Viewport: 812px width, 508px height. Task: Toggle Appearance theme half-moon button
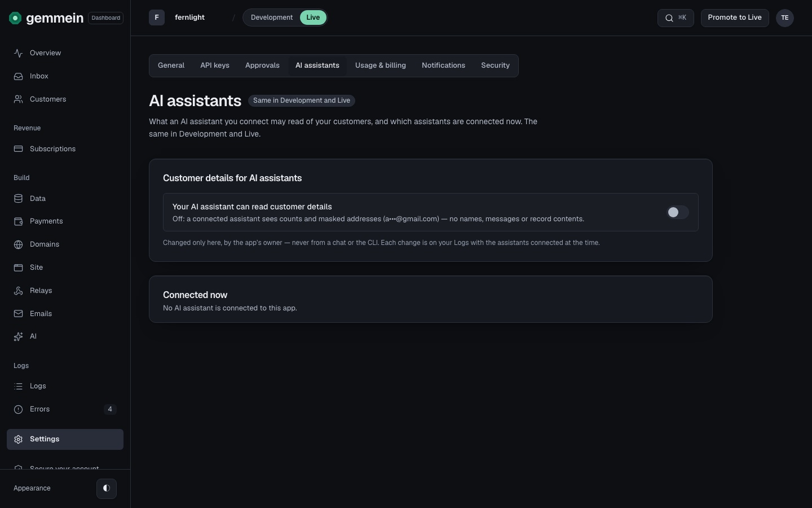point(107,488)
